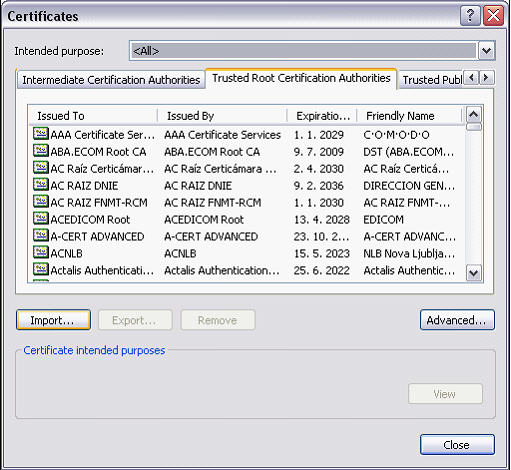The width and height of the screenshot is (511, 470).
Task: Switch to Intermediate Certification Authorities tab
Action: [111, 80]
